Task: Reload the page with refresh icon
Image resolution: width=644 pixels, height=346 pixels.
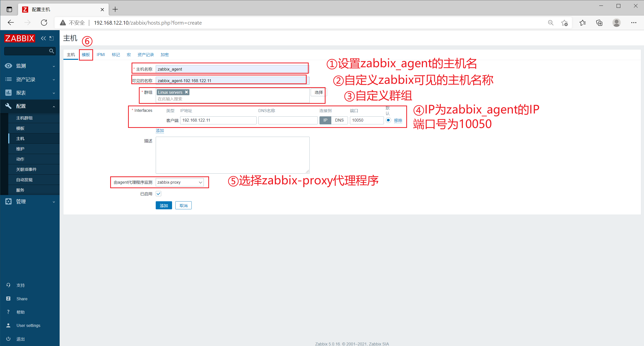Action: (x=44, y=23)
